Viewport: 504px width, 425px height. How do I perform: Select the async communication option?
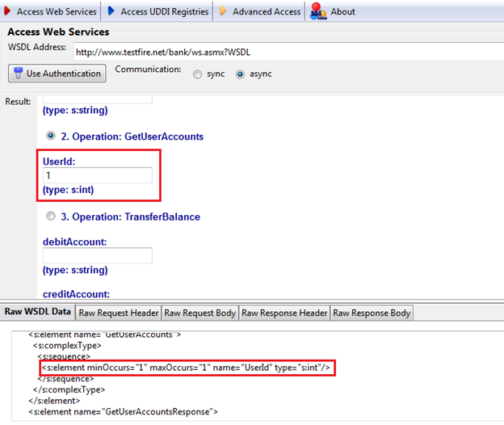pos(240,74)
